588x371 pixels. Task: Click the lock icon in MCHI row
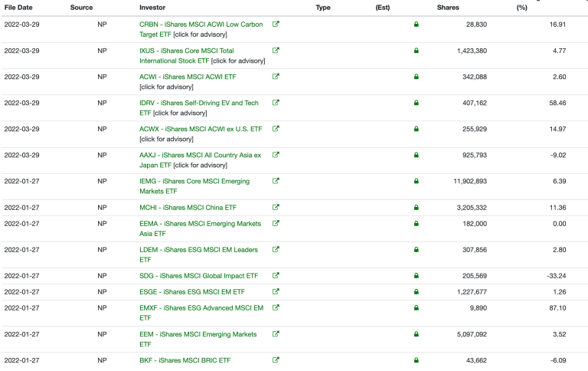tap(416, 208)
